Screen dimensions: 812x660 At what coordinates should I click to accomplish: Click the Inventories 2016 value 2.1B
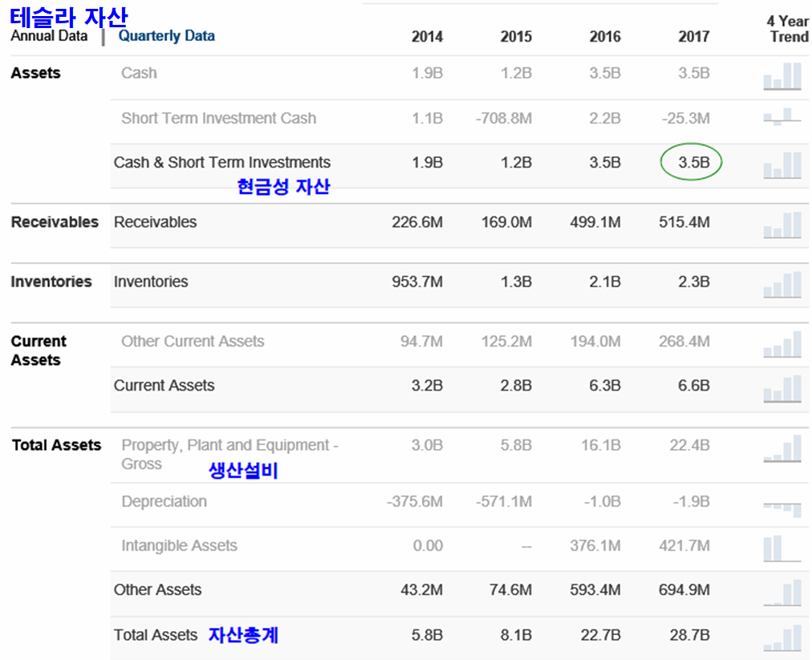(604, 281)
